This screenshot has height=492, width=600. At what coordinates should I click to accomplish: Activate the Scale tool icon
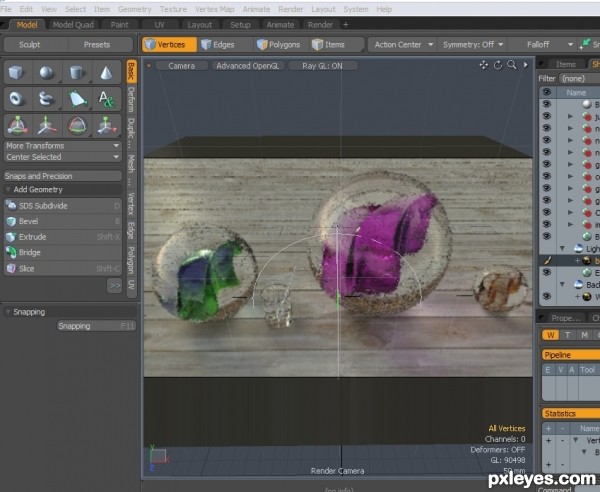[x=106, y=126]
